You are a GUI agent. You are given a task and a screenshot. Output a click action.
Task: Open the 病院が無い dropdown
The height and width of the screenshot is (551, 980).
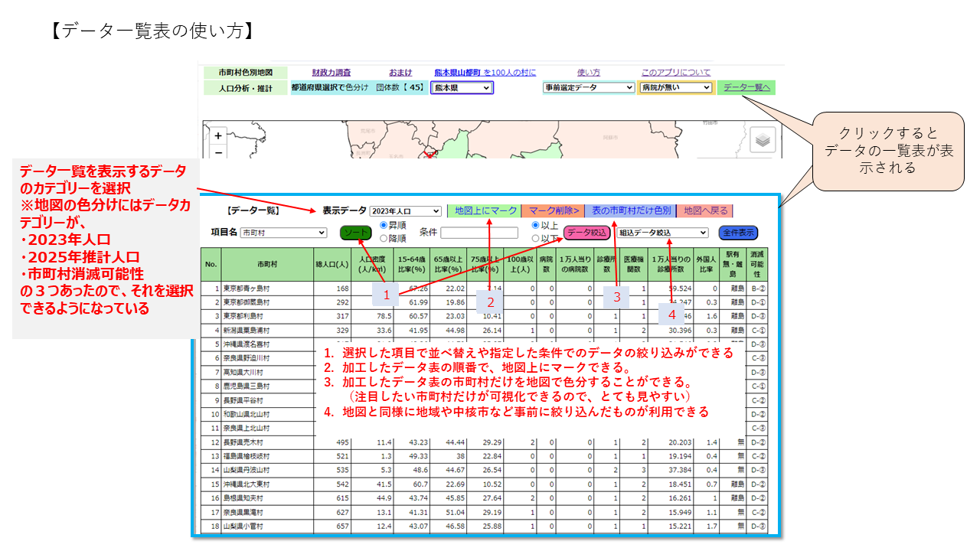pyautogui.click(x=676, y=88)
